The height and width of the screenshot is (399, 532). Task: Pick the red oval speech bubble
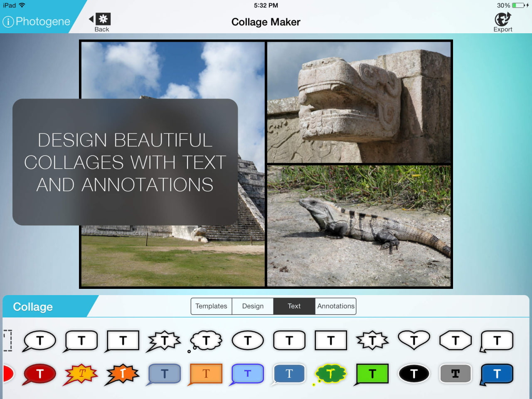pyautogui.click(x=39, y=374)
